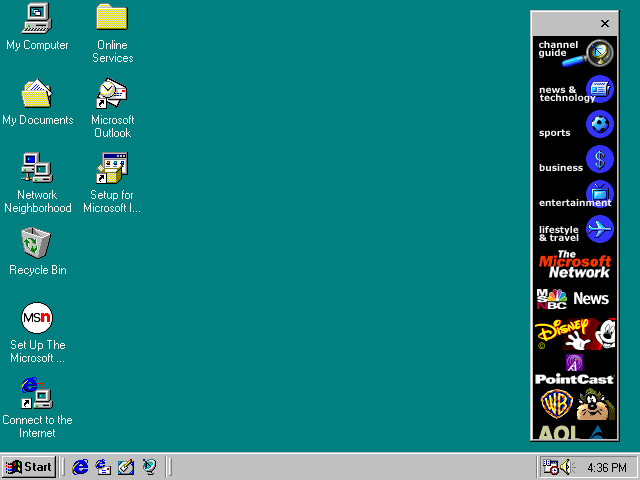Viewport: 640px width, 480px height.
Task: Open the MSNBC News channel
Action: pos(574,298)
